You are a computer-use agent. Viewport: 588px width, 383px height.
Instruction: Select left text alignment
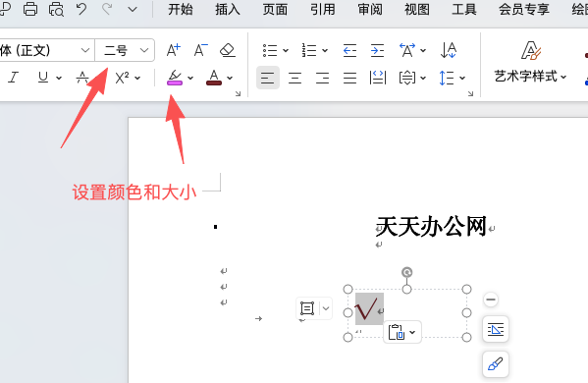(268, 78)
